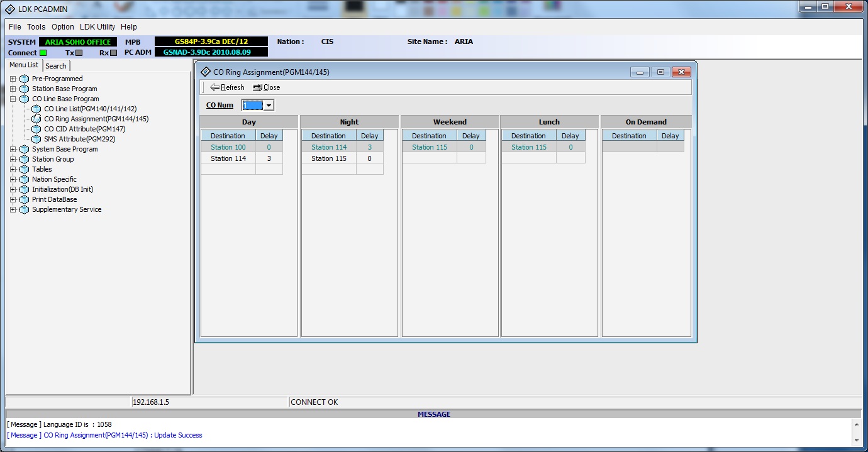Image resolution: width=868 pixels, height=452 pixels.
Task: Click the Delay header in Night table
Action: point(370,136)
